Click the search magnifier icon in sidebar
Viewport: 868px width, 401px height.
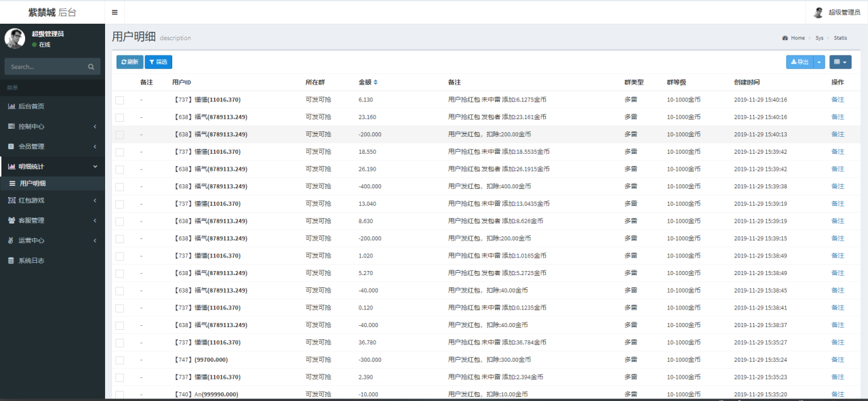tap(91, 66)
